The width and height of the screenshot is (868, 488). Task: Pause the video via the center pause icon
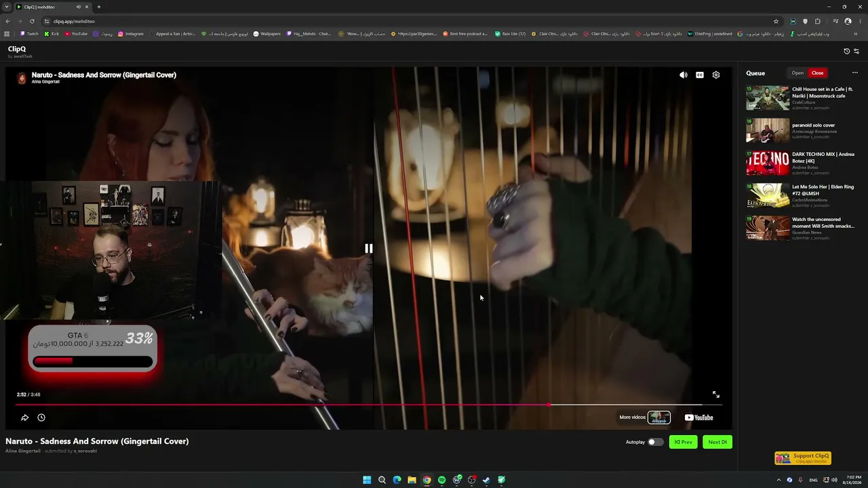(368, 249)
